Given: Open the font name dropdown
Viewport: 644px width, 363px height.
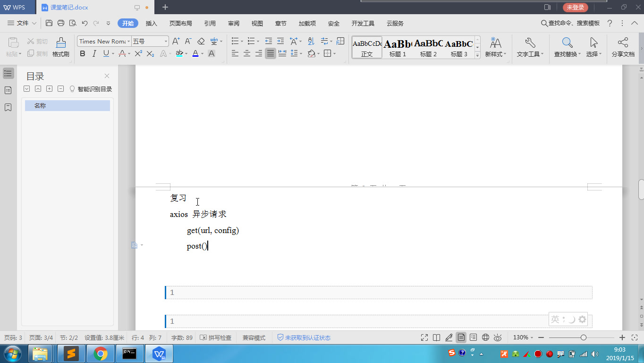Looking at the screenshot, I should pos(127,42).
